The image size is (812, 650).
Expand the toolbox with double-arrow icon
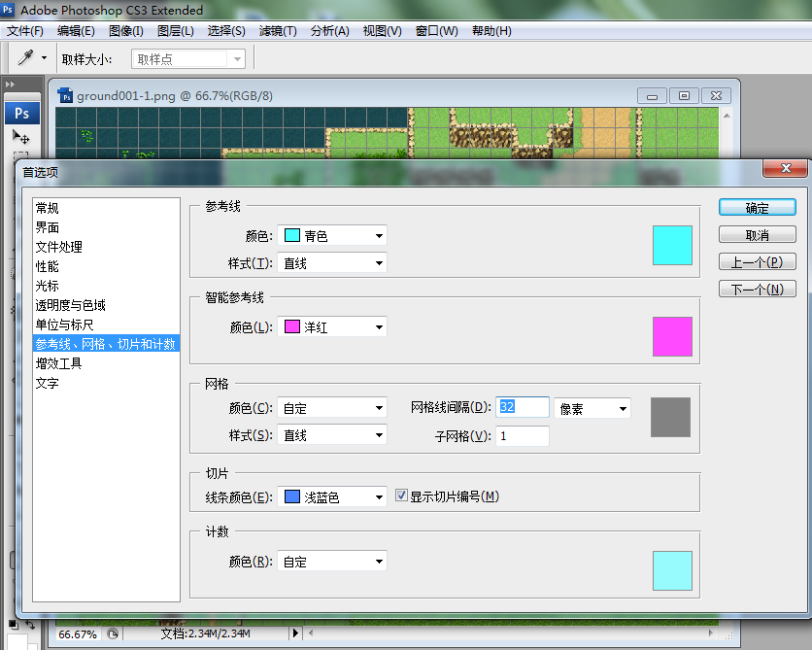(x=10, y=84)
